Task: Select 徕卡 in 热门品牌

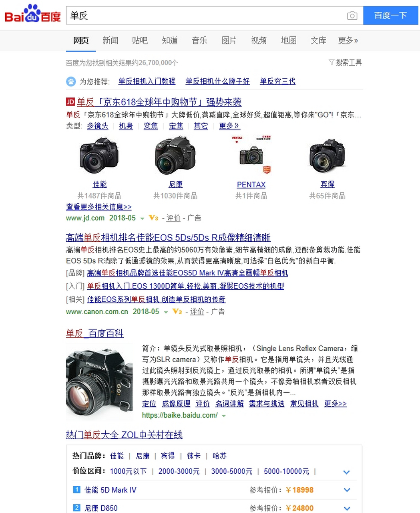Action: [x=194, y=456]
